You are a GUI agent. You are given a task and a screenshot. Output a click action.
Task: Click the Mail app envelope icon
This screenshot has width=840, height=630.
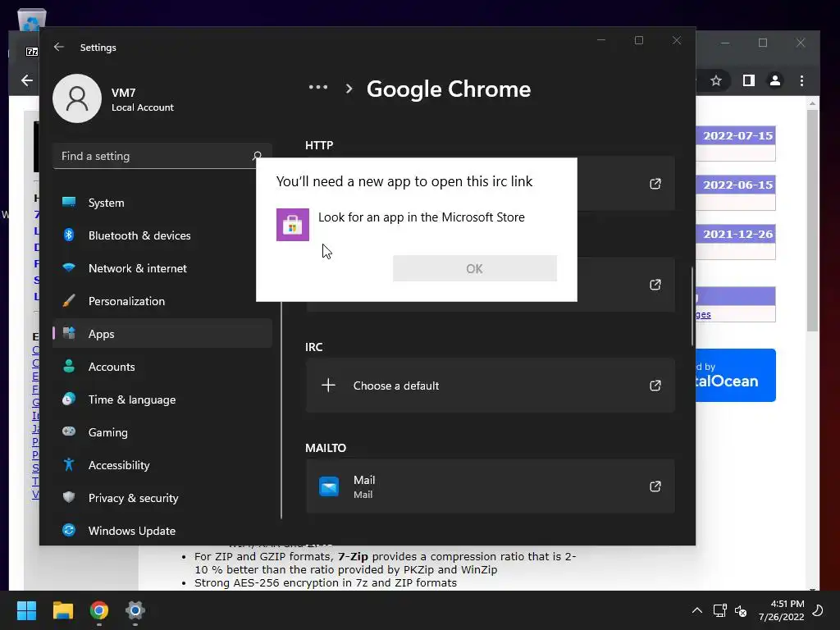coord(329,486)
